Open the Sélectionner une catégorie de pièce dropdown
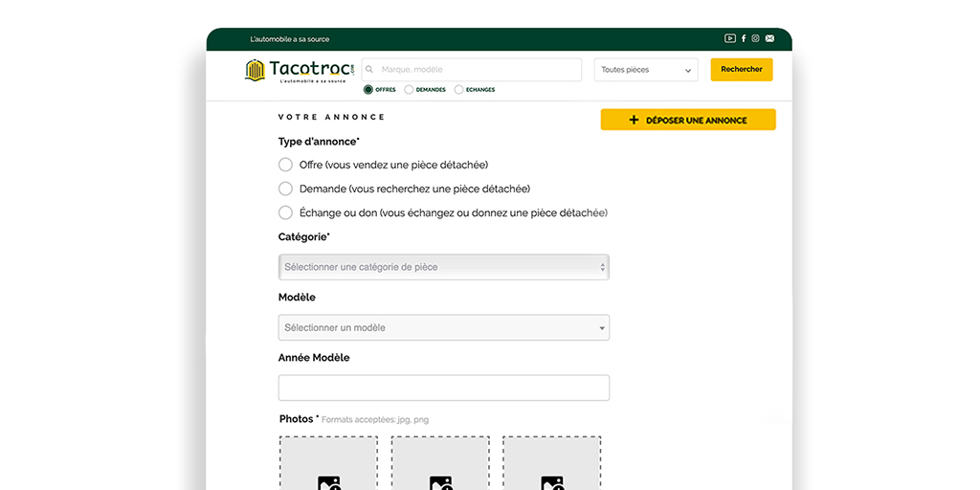This screenshot has width=980, height=490. pyautogui.click(x=444, y=267)
